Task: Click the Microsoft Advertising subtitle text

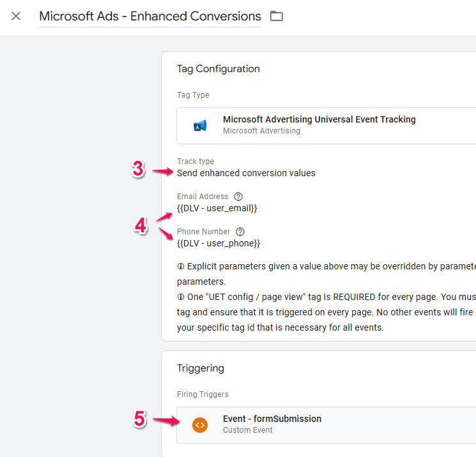Action: (262, 131)
